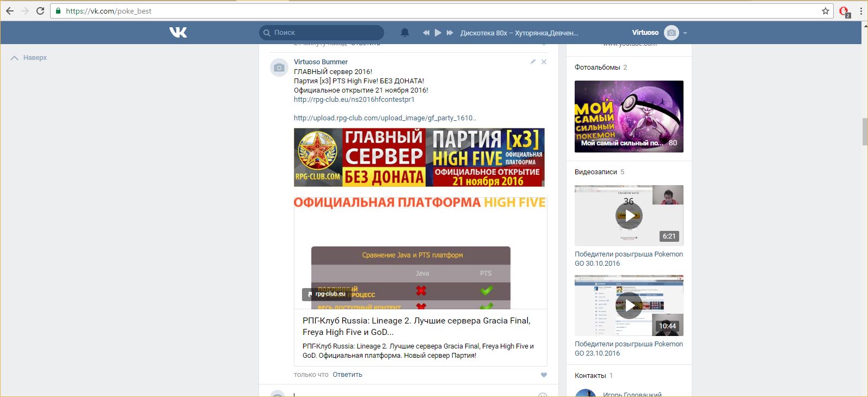The height and width of the screenshot is (397, 868).
Task: Open rpg-club.eu/ns2016hfcontestpr1 link
Action: [x=354, y=100]
